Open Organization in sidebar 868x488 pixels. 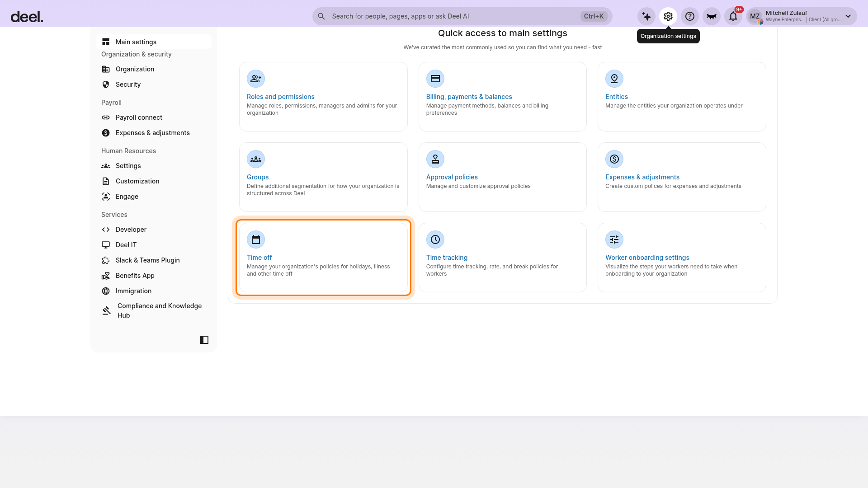[x=154, y=69]
